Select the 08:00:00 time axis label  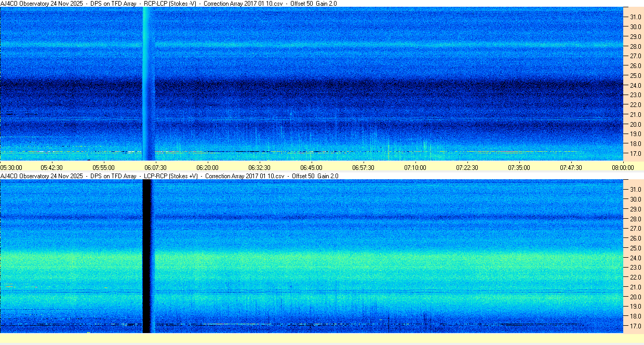click(623, 168)
